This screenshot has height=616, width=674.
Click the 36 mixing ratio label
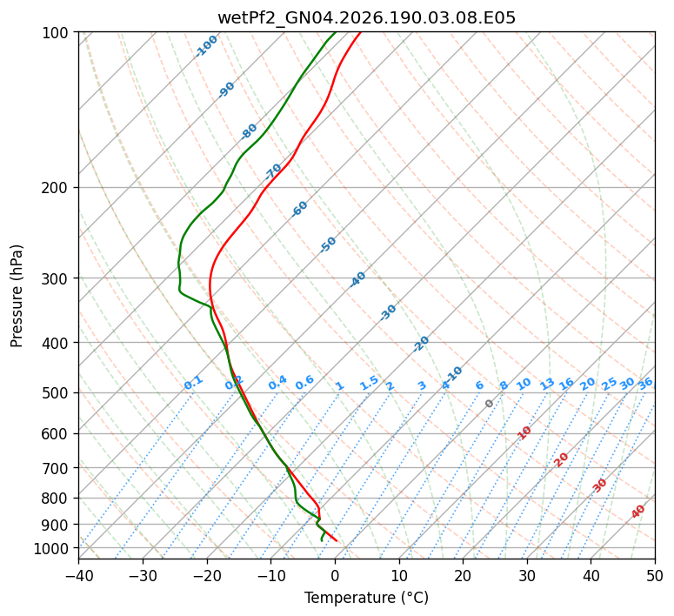[645, 384]
